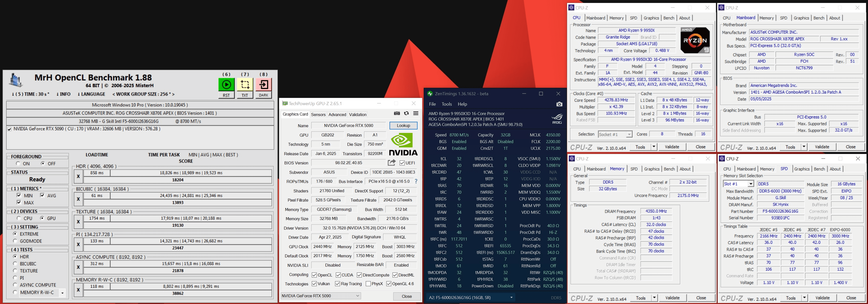868x304 pixels.
Task: Click Ryzen 9 logo in CPU-Z
Action: pos(695,40)
